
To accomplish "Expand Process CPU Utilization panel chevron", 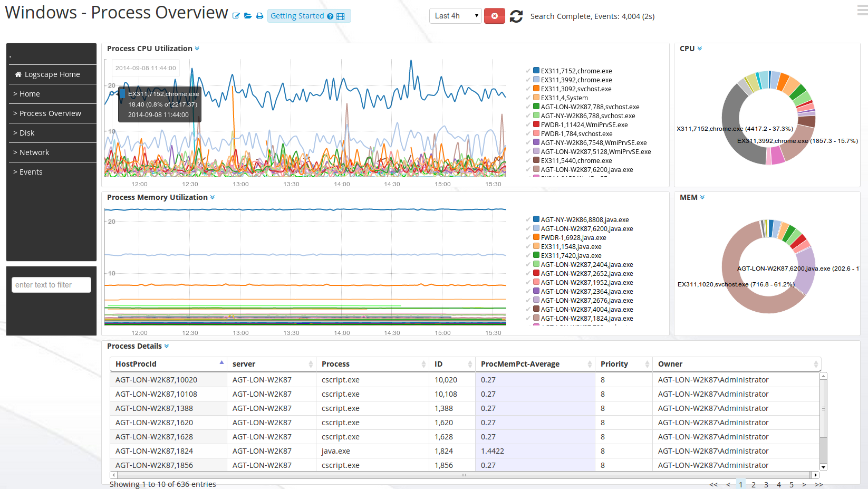I will pos(197,49).
